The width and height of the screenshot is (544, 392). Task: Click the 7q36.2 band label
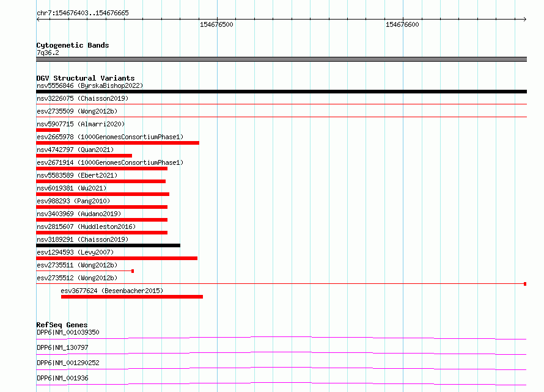pos(48,53)
